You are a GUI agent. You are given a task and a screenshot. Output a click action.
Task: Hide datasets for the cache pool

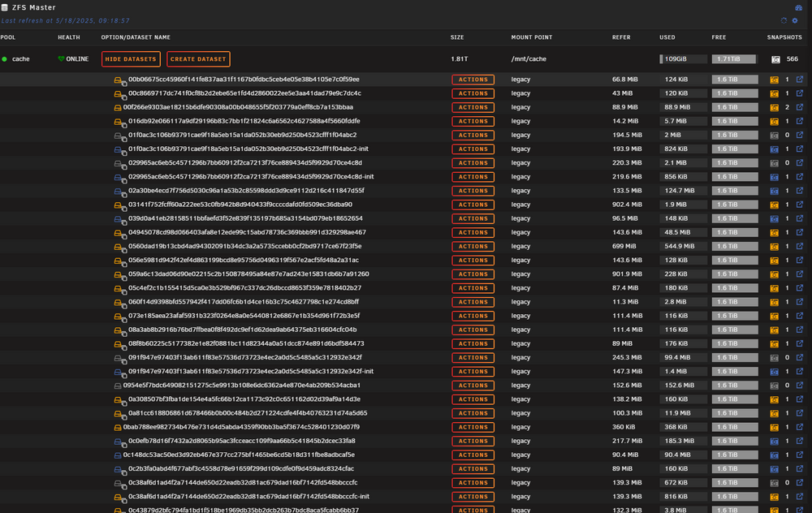131,59
